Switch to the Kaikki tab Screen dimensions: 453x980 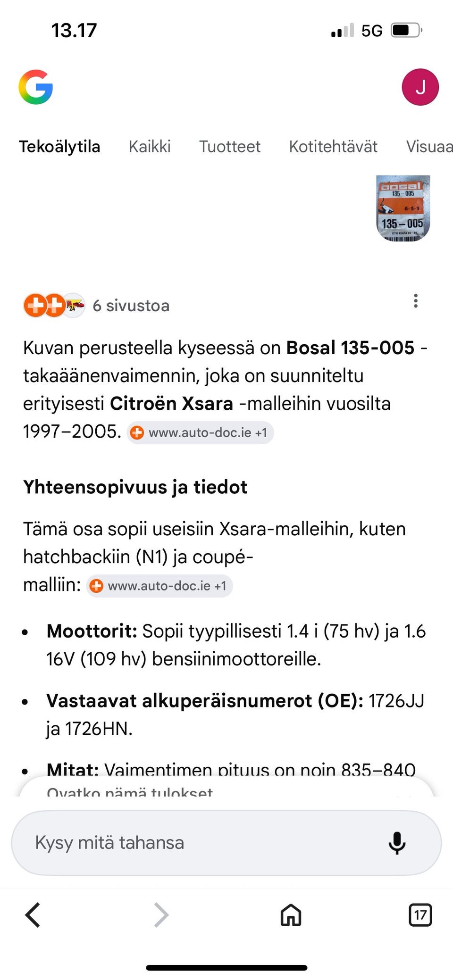tap(150, 147)
